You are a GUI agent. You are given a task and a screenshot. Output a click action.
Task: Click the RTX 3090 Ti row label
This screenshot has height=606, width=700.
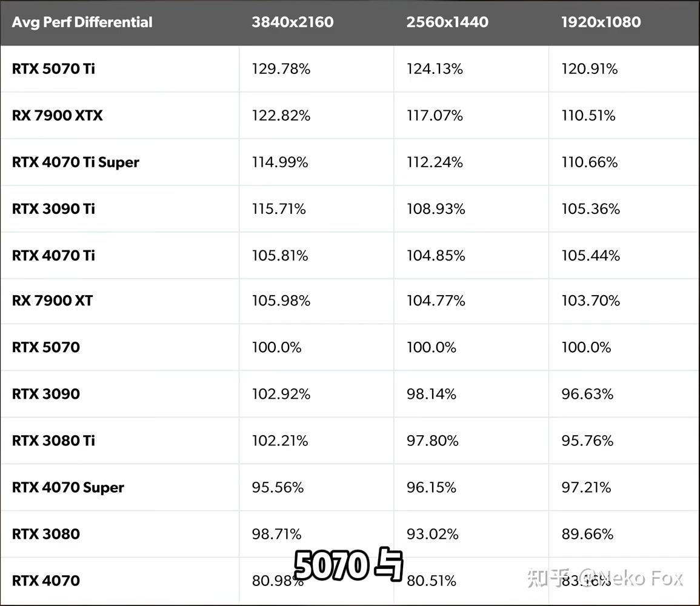tap(53, 209)
